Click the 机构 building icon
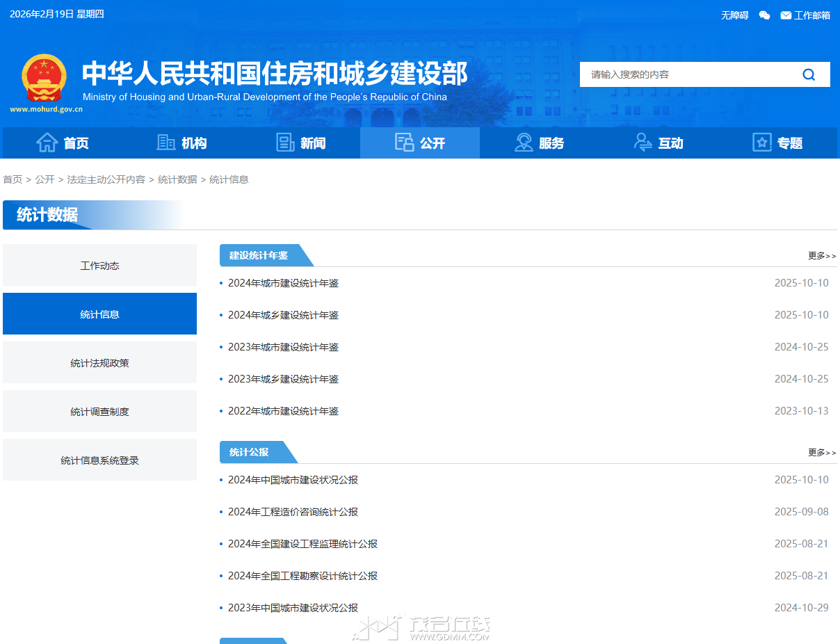This screenshot has width=840, height=644. [165, 142]
